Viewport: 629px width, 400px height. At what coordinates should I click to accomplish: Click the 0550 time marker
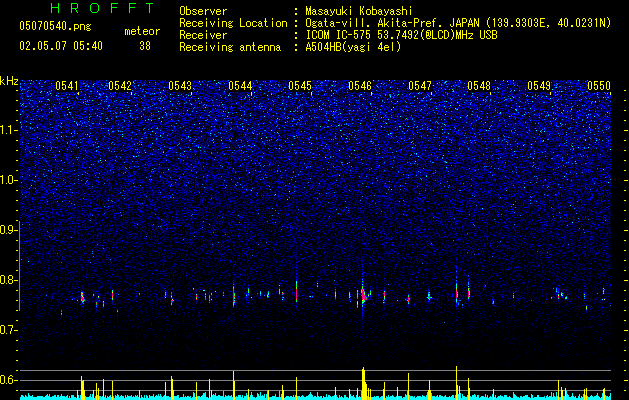[x=599, y=86]
